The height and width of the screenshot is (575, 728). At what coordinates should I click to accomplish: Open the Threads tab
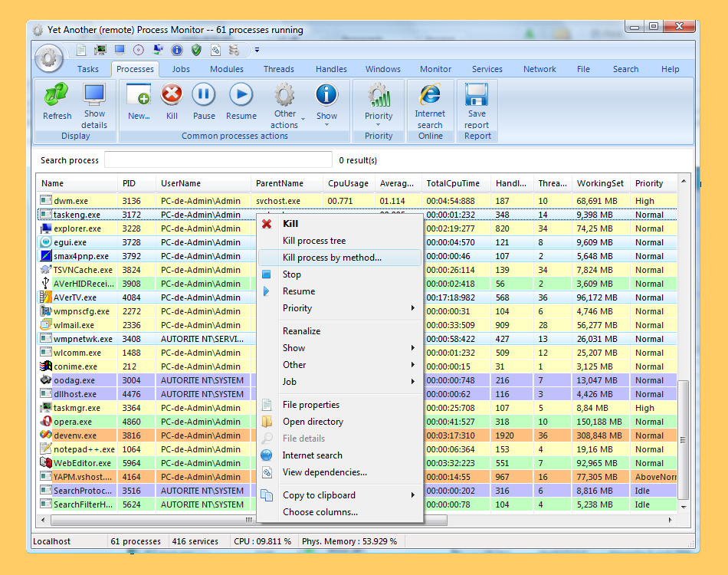tap(279, 69)
